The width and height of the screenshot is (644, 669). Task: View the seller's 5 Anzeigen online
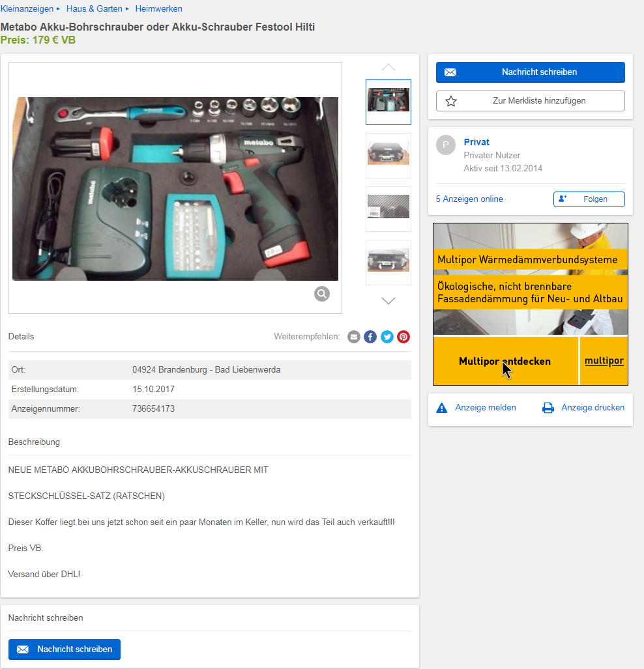pos(469,199)
